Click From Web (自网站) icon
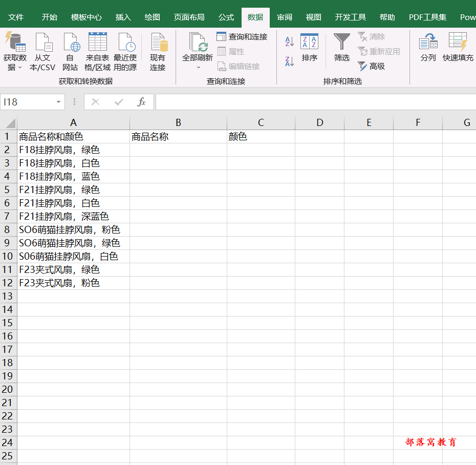This screenshot has height=465, width=476. (72, 42)
